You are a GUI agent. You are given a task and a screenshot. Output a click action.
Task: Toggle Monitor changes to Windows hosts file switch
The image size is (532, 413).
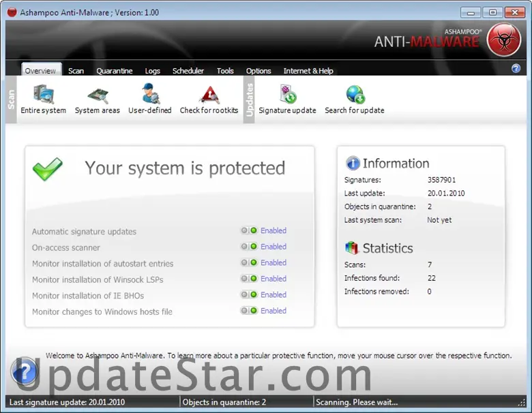click(x=249, y=310)
